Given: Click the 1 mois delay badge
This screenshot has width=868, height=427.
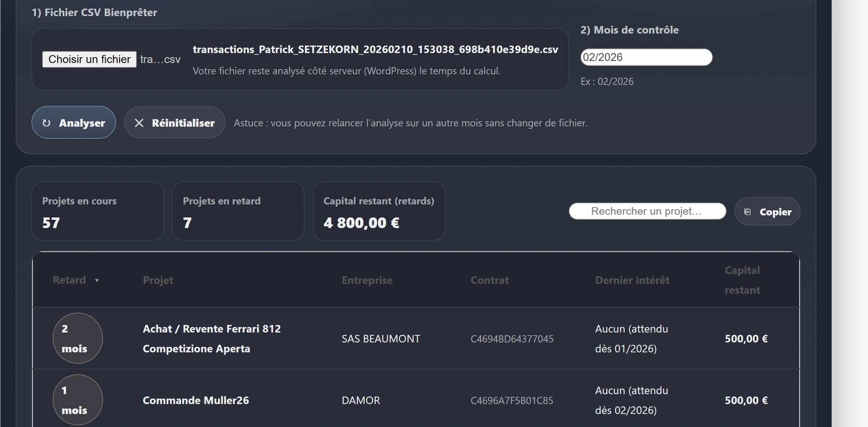Looking at the screenshot, I should pyautogui.click(x=78, y=400).
